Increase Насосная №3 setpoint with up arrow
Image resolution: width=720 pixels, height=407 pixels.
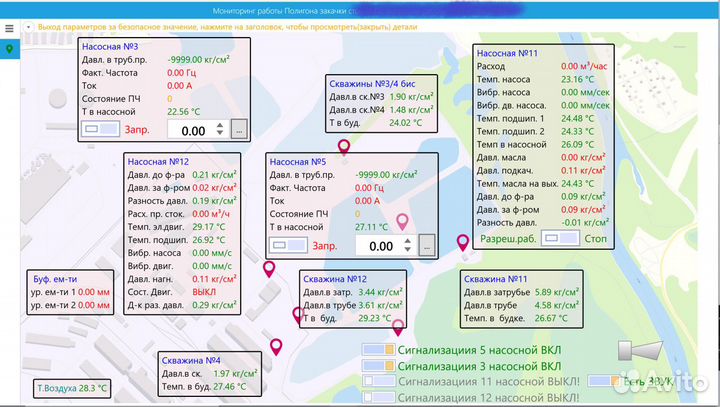(220, 125)
